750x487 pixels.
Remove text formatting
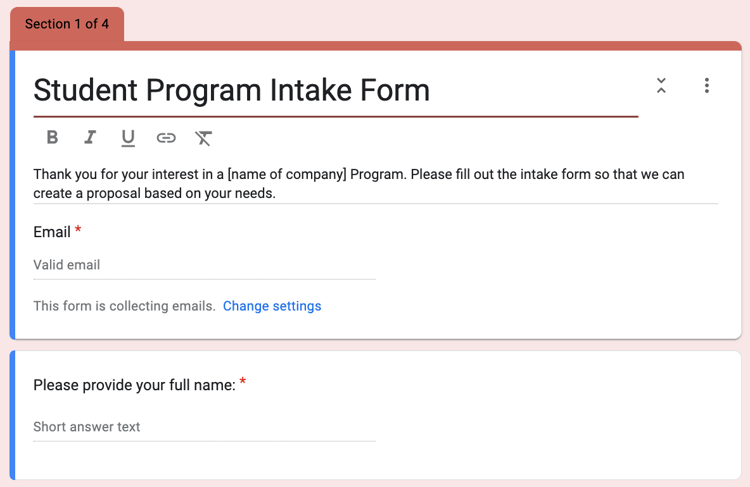pos(204,138)
